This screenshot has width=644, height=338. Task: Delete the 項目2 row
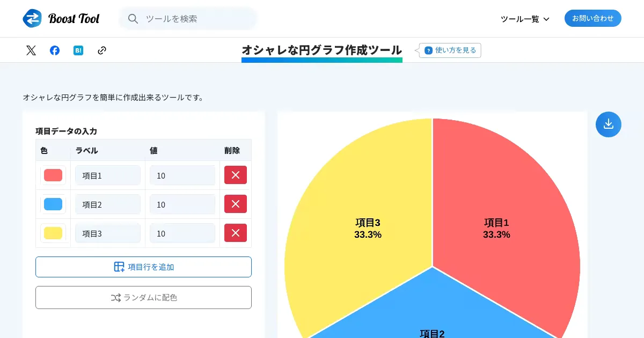coord(235,204)
